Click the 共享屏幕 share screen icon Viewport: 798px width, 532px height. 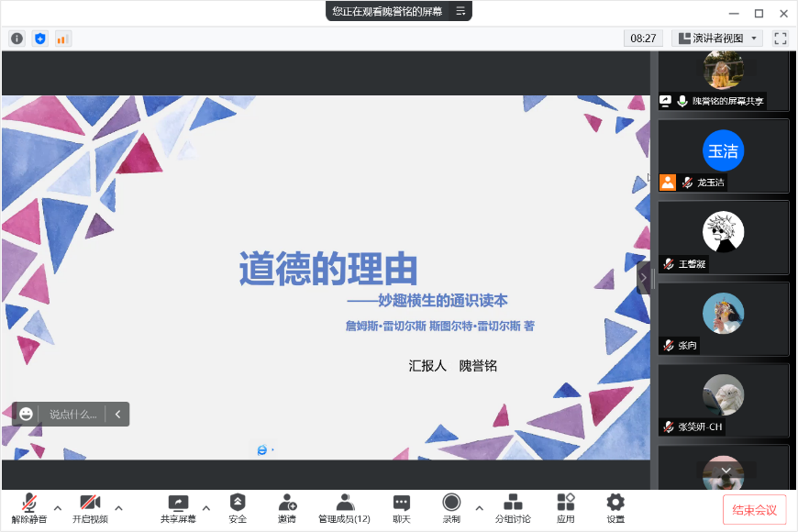(x=178, y=507)
